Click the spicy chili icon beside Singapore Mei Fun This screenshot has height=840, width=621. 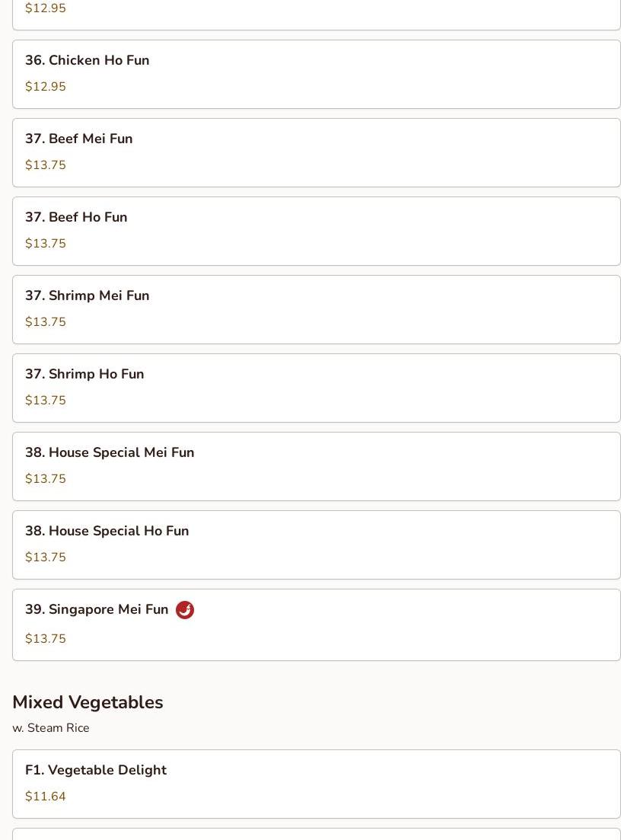coord(185,610)
